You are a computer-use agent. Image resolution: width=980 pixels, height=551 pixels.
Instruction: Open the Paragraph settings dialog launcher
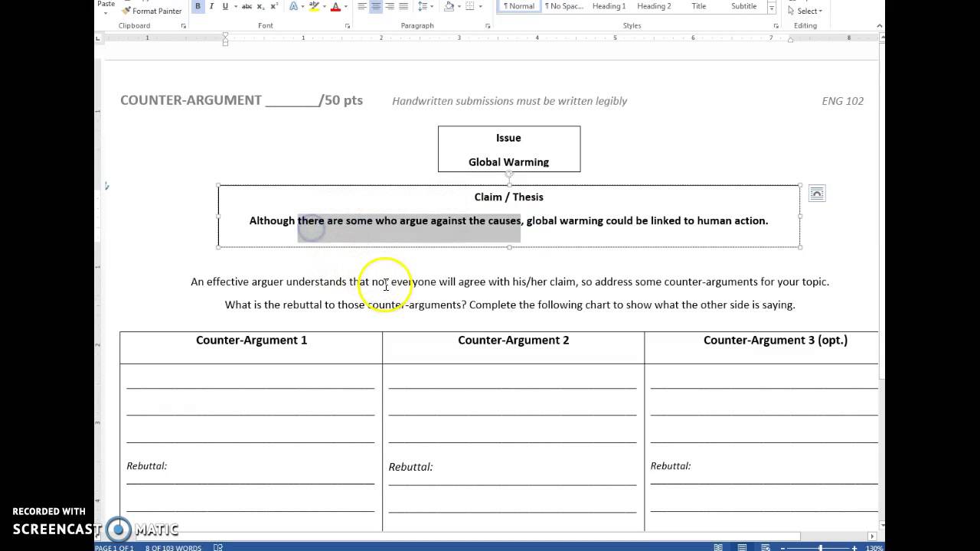click(x=488, y=26)
